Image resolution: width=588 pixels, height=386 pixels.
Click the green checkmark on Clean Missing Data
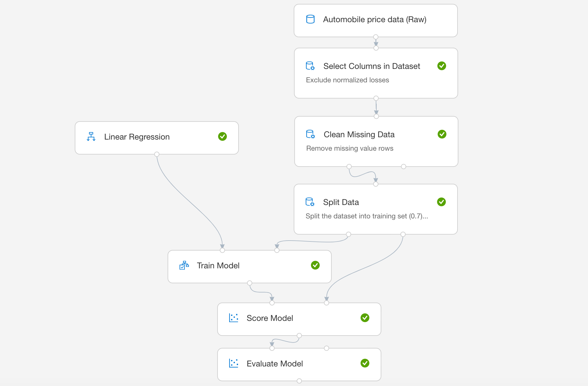[442, 134]
